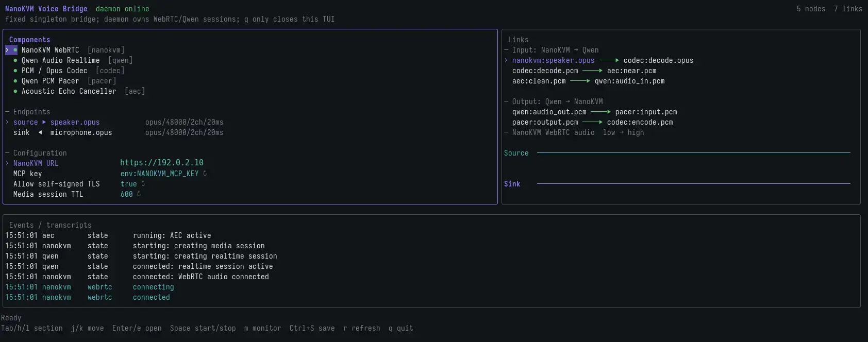Click the reload icon after env:NANOKVM_MCP_KEY
Screen dimensions: 868x342
point(205,173)
